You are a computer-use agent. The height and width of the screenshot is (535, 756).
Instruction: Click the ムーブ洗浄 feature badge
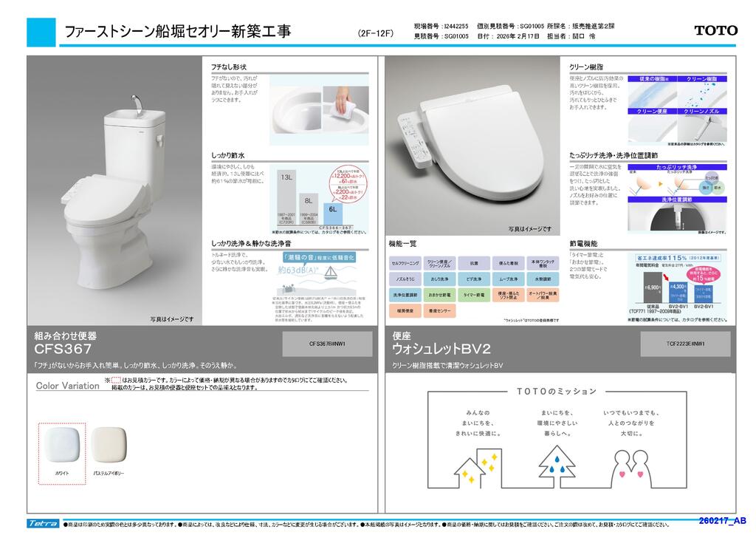pos(508,279)
